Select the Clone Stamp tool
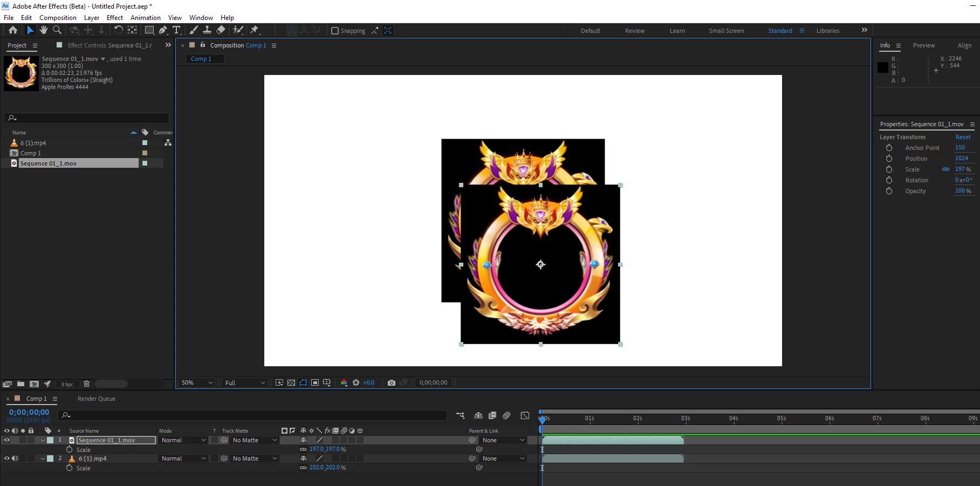This screenshot has height=486, width=980. pyautogui.click(x=207, y=30)
